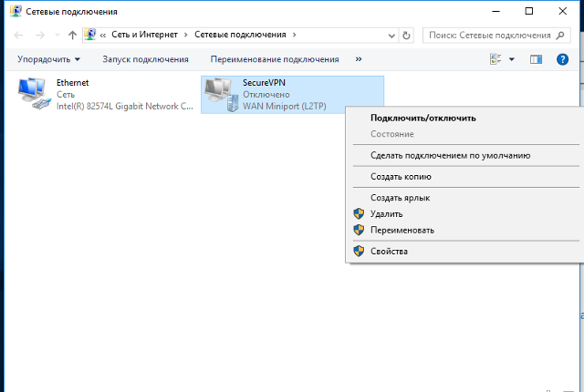Expand chevron after Сетевые подключения breadcrumb
Screen dimensions: 584x392
click(x=294, y=35)
